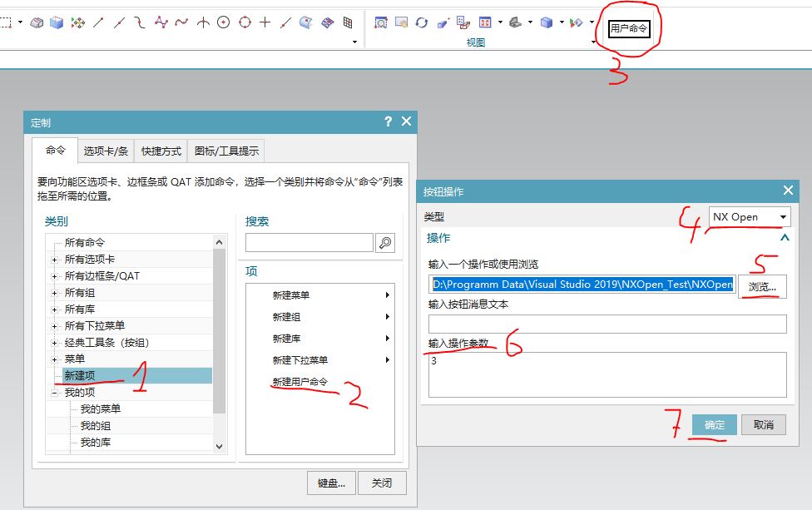The width and height of the screenshot is (812, 510).
Task: Click the 确定 button to confirm
Action: click(x=714, y=424)
